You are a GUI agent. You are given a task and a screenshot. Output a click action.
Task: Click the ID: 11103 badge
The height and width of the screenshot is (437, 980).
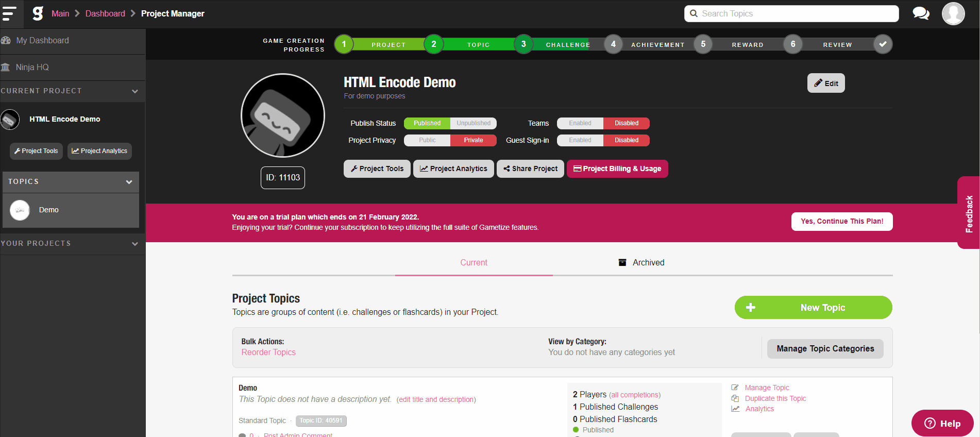click(283, 178)
